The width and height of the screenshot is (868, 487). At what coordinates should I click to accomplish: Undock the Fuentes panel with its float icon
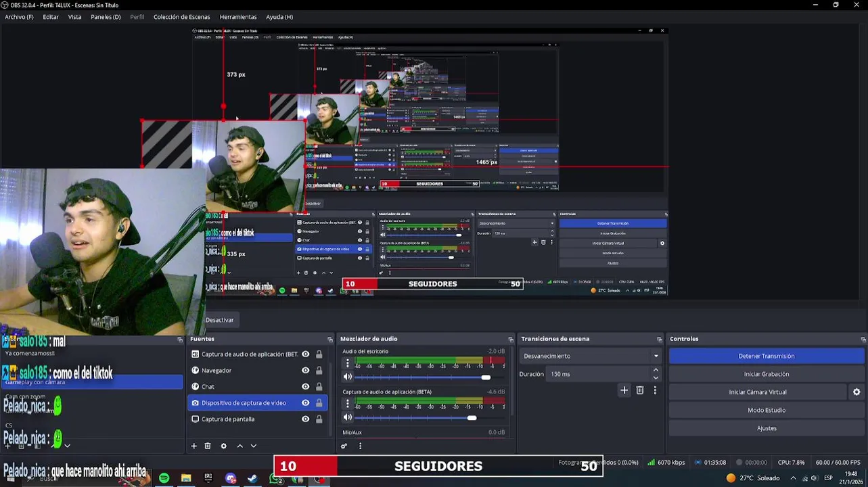(330, 339)
